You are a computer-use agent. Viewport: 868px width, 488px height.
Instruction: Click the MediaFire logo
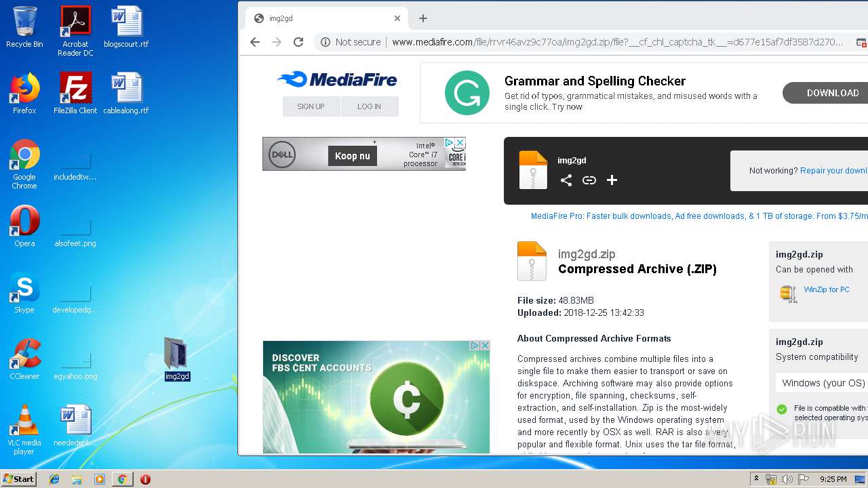(337, 79)
